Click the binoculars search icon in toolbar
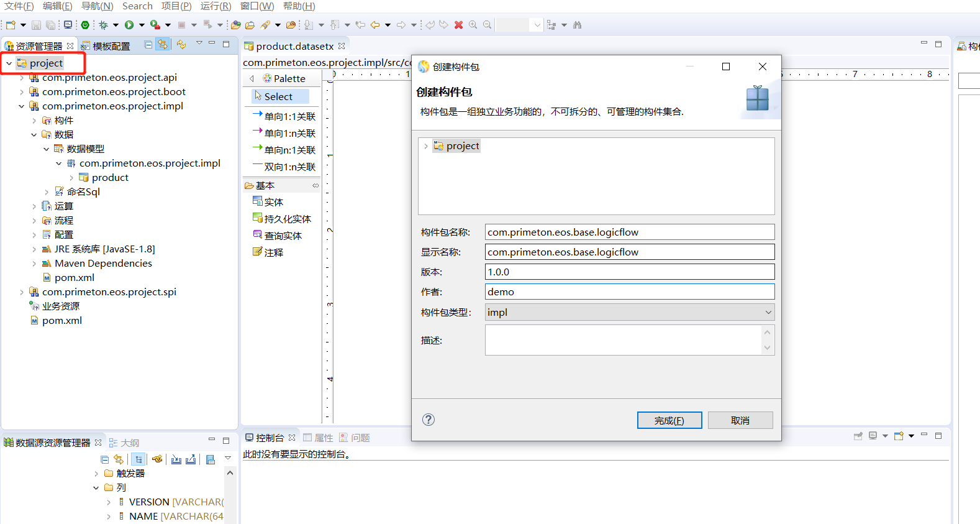This screenshot has width=980, height=524. (578, 25)
